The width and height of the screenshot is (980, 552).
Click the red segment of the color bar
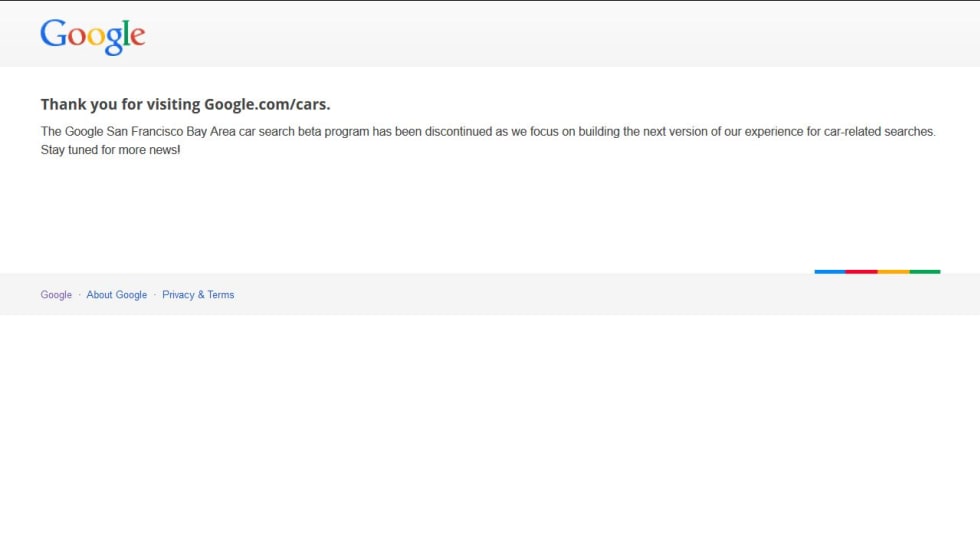point(861,271)
